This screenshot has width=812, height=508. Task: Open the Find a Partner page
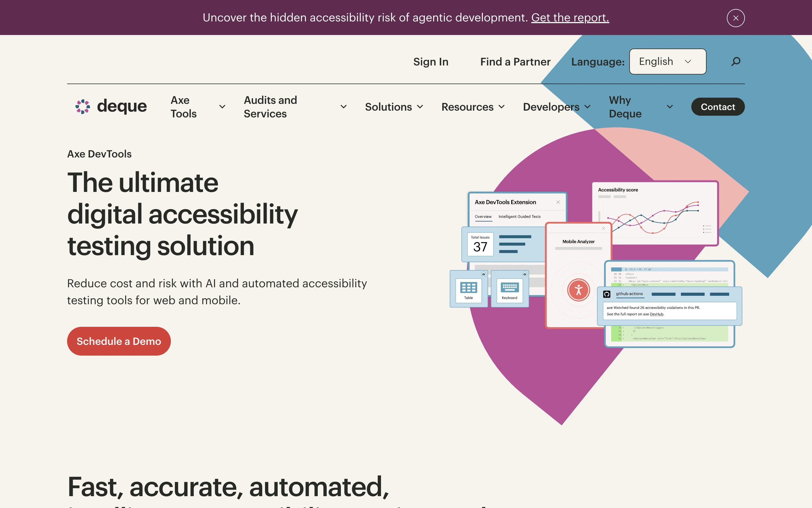(x=515, y=62)
